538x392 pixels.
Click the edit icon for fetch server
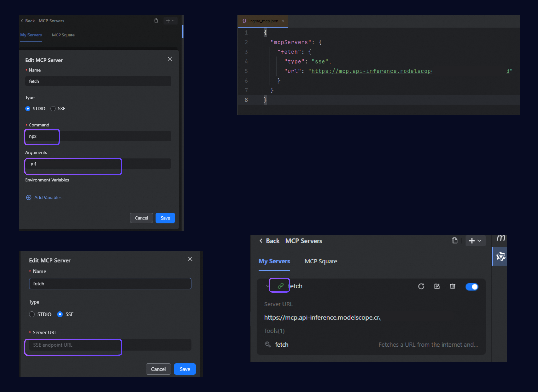[437, 286]
